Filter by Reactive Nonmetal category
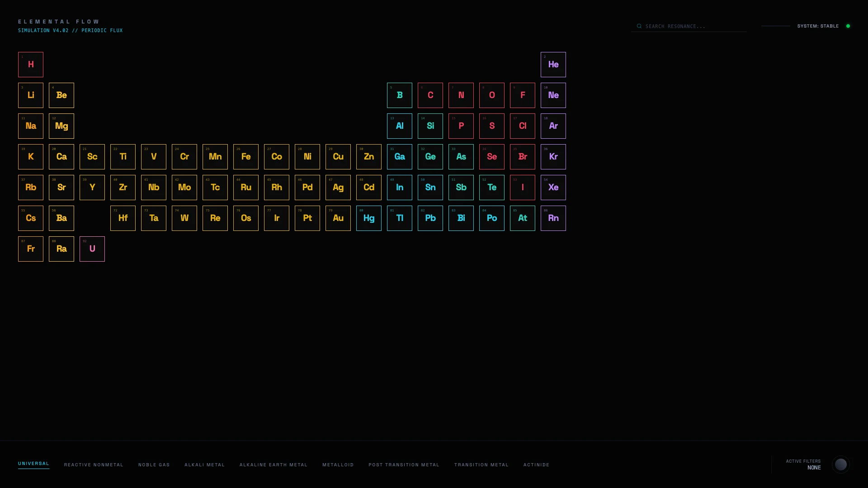The width and height of the screenshot is (868, 488). coord(94,465)
